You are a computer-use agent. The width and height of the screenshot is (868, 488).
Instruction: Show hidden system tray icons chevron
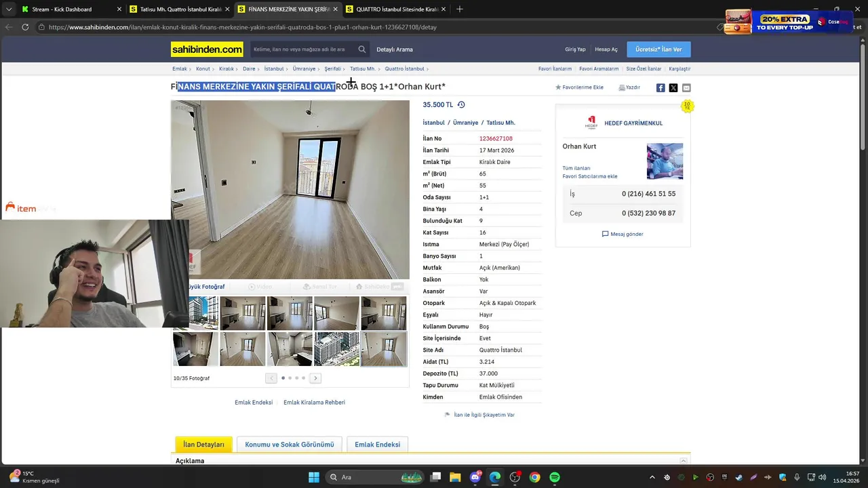tap(652, 477)
